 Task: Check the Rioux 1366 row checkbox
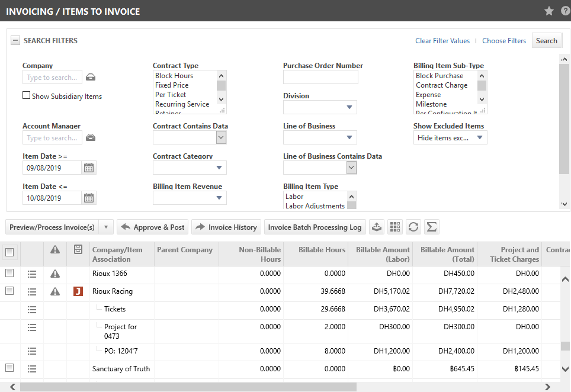click(9, 274)
